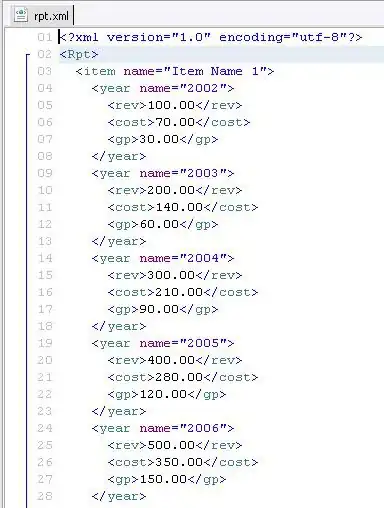This screenshot has width=384, height=508.
Task: Click the closing year tag on line 08
Action: [119, 156]
